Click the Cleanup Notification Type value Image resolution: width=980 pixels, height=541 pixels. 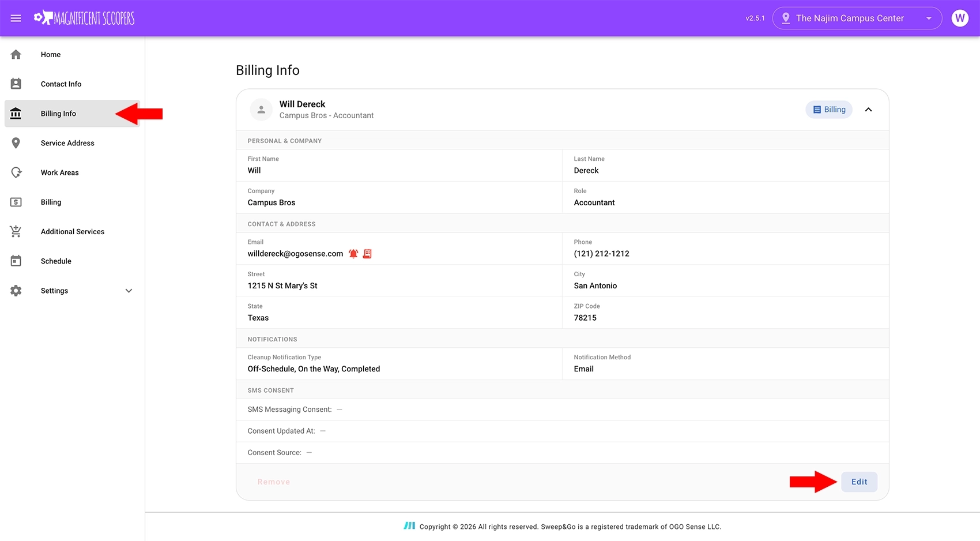314,369
